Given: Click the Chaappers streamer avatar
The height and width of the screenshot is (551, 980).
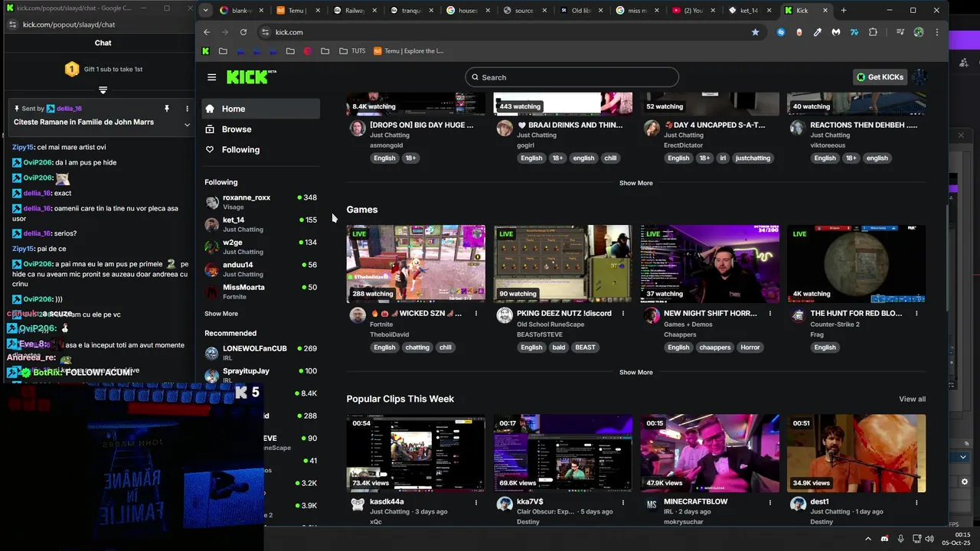Looking at the screenshot, I should (x=652, y=315).
